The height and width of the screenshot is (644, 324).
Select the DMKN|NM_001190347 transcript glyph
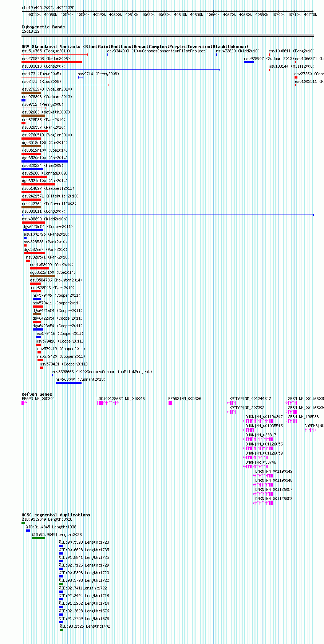pos(258,421)
